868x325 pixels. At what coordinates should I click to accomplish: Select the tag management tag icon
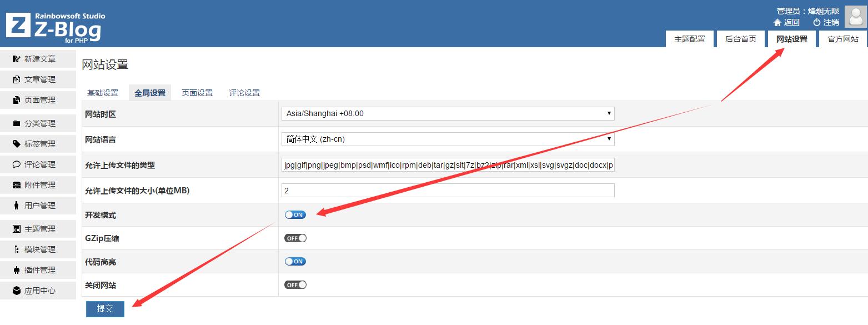click(x=17, y=144)
